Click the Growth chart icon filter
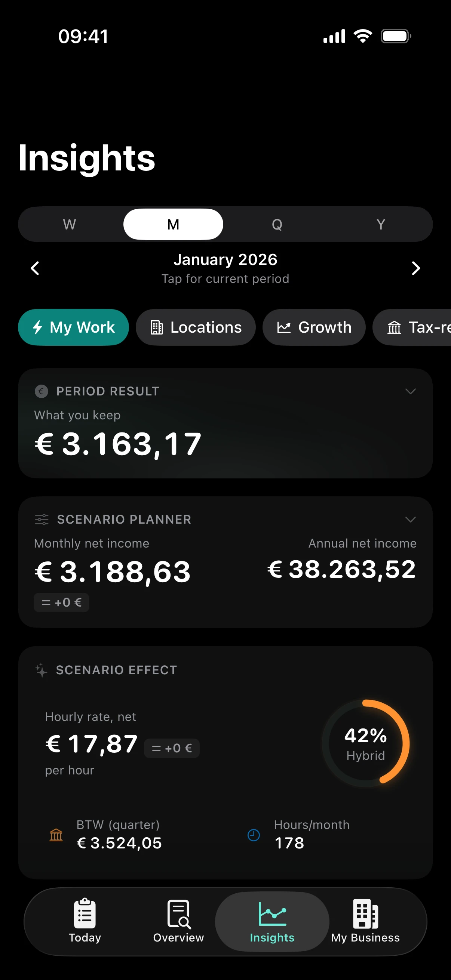451x980 pixels. [284, 327]
